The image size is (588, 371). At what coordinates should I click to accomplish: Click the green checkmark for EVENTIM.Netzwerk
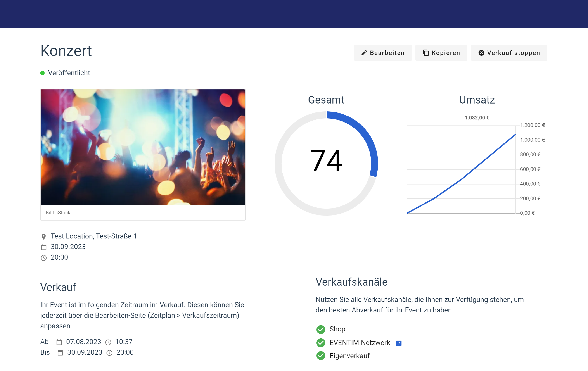click(321, 343)
